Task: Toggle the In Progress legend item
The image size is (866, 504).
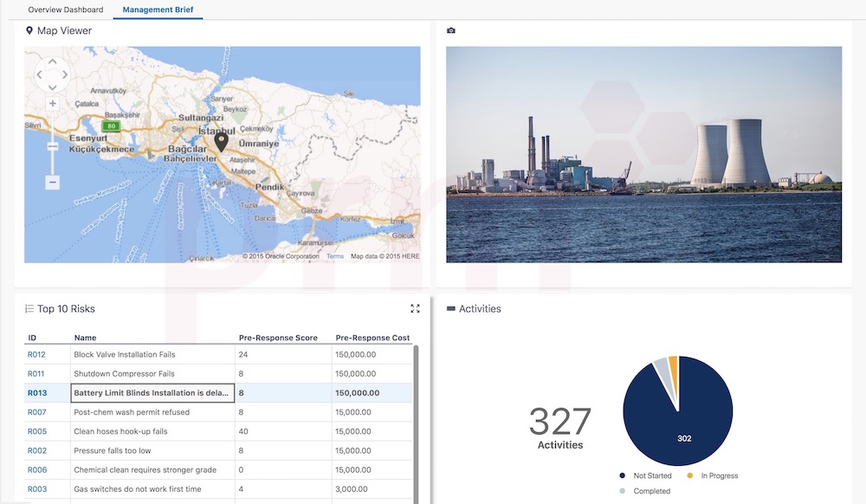Action: tap(719, 475)
